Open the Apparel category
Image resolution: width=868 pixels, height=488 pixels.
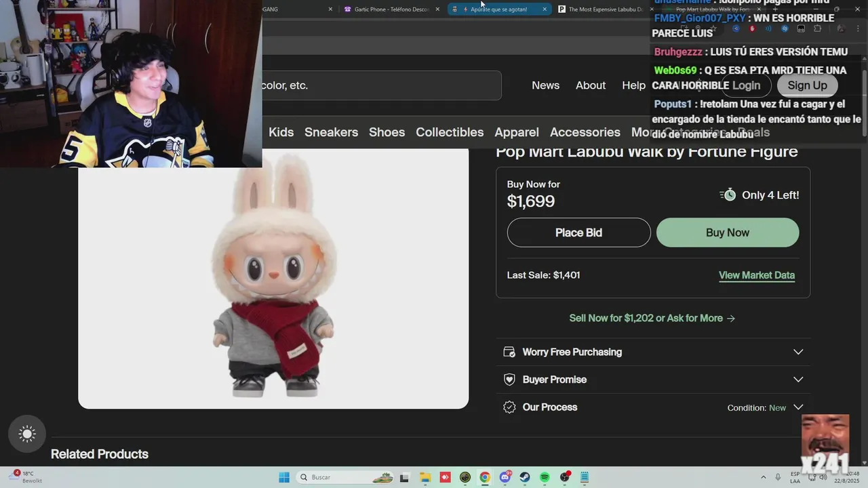pos(517,132)
